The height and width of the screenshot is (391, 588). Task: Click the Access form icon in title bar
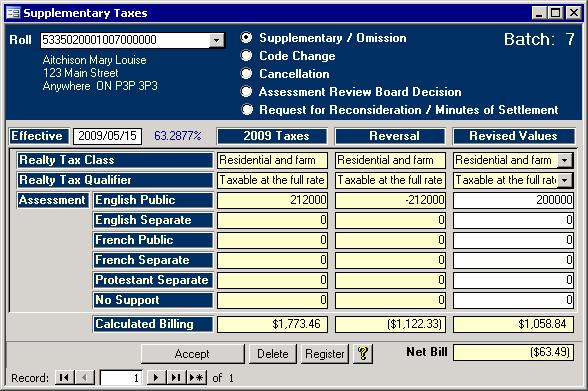point(13,13)
